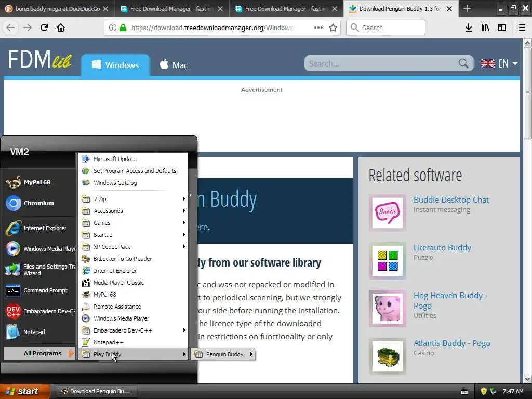The height and width of the screenshot is (399, 532).
Task: Open Windows Media Player in left start panel
Action: tap(39, 249)
